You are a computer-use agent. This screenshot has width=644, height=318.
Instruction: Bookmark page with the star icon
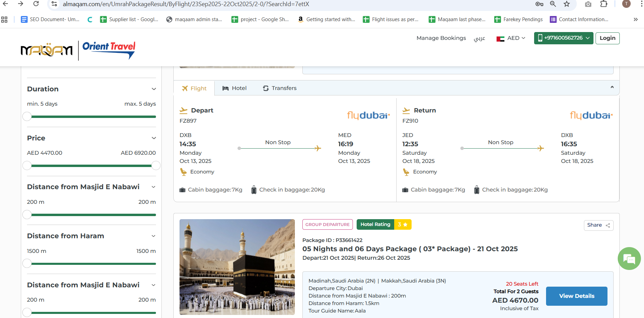(567, 4)
